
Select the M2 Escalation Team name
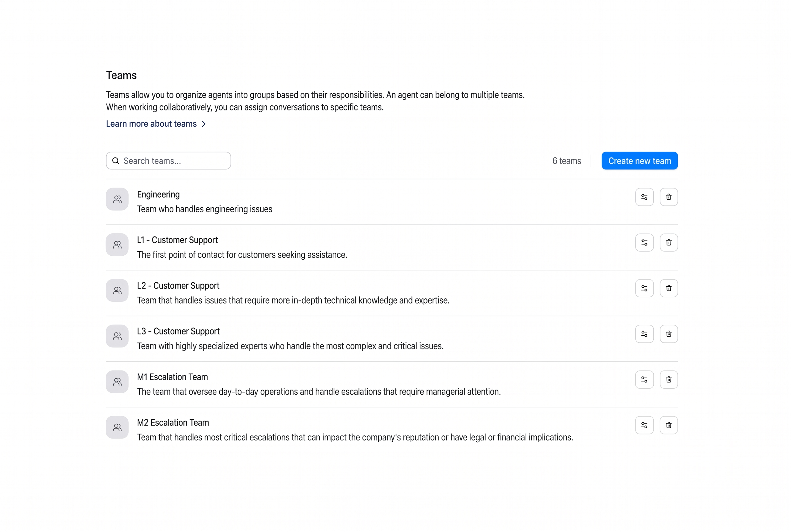pyautogui.click(x=173, y=423)
